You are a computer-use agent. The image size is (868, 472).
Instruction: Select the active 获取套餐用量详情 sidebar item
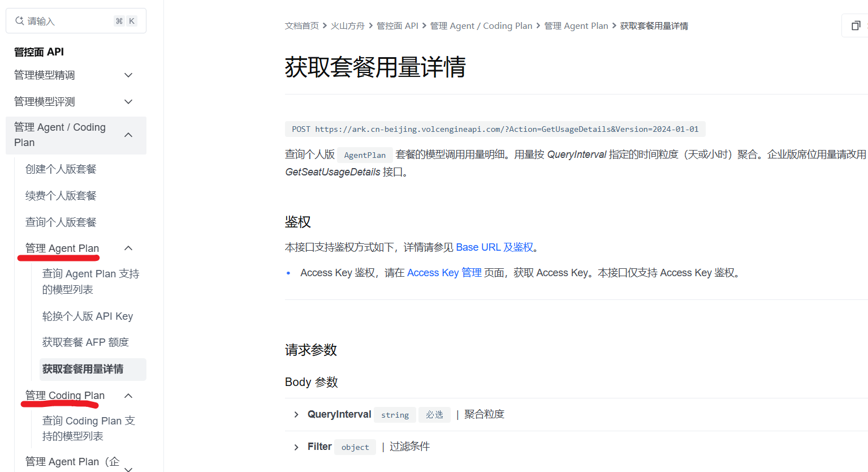tap(93, 369)
